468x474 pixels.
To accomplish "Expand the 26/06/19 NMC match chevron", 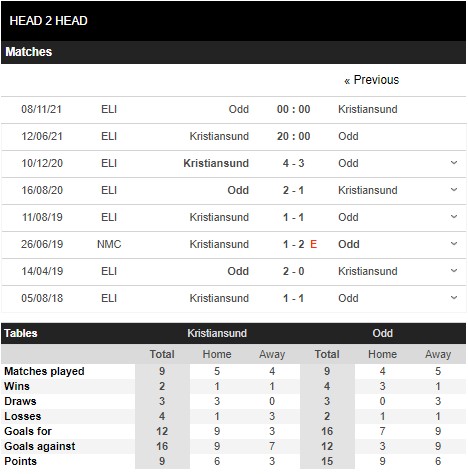I will click(x=454, y=244).
